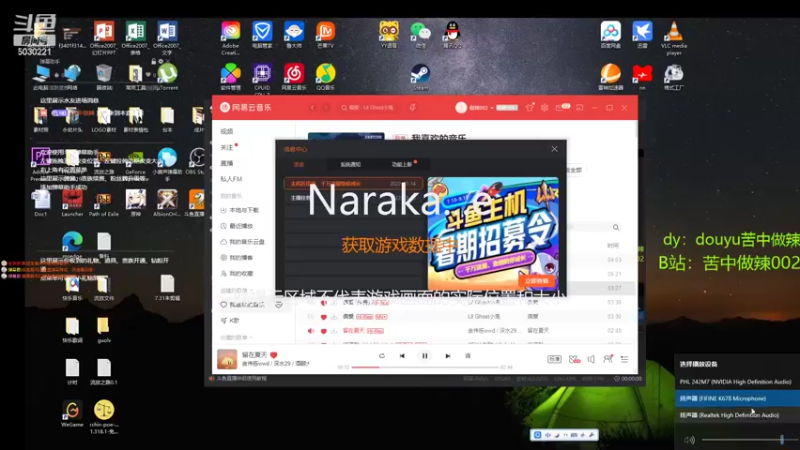Unlike the currently playing song 留在夏天
This screenshot has height=450, width=800.
coord(273,355)
